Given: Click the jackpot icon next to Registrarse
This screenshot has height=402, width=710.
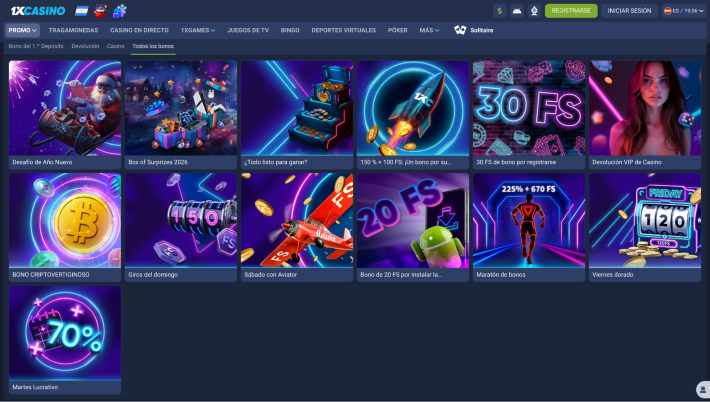Looking at the screenshot, I should (x=534, y=11).
